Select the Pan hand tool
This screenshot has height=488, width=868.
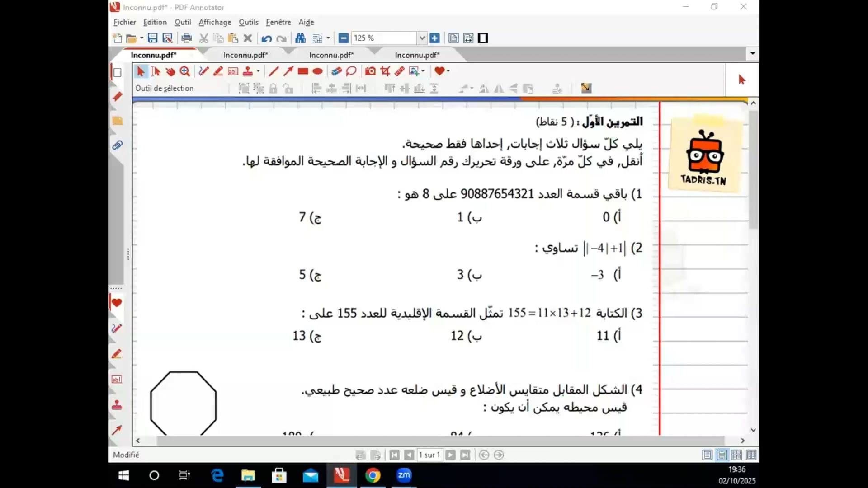pyautogui.click(x=170, y=71)
